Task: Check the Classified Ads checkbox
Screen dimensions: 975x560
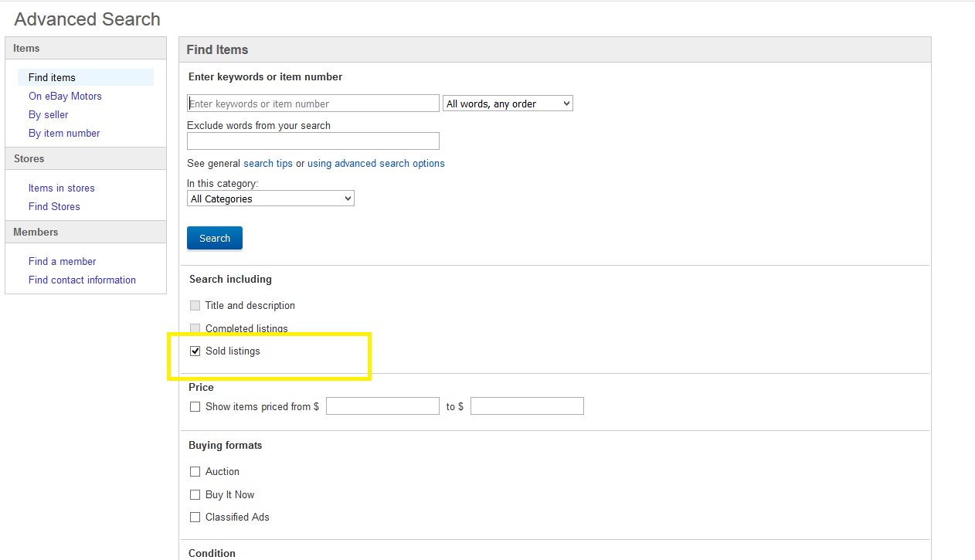Action: [195, 518]
